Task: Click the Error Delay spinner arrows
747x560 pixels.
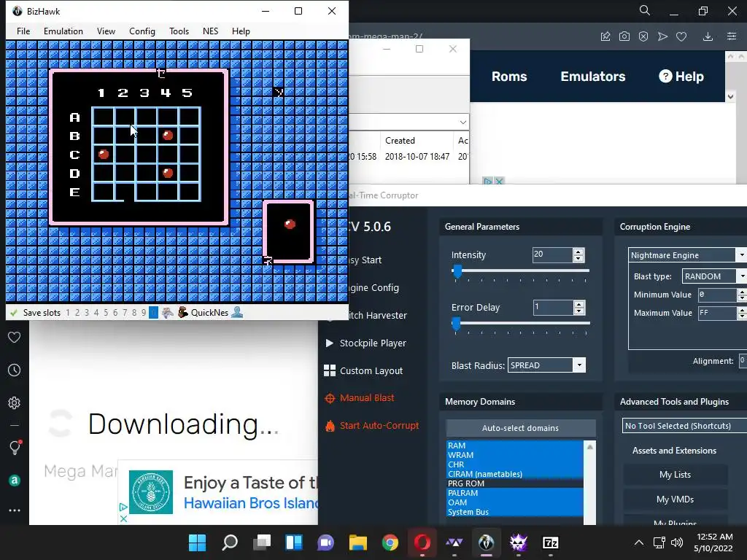Action: pyautogui.click(x=578, y=307)
